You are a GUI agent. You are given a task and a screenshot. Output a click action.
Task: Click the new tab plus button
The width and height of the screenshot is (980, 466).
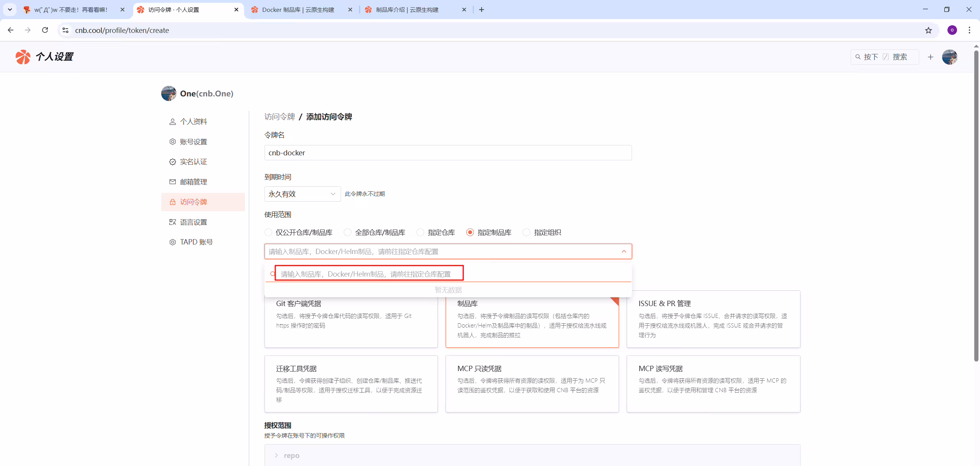[x=482, y=10]
